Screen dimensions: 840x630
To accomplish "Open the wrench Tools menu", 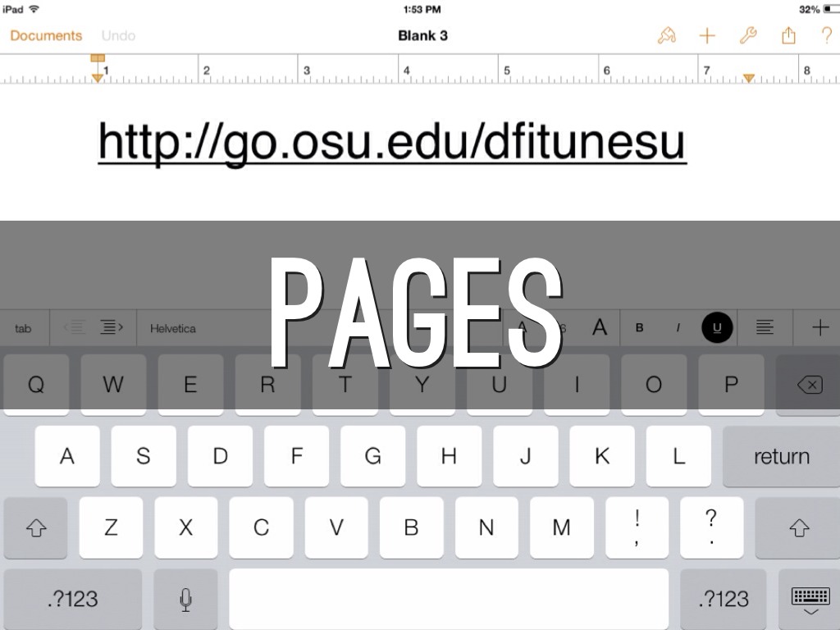I will coord(747,35).
